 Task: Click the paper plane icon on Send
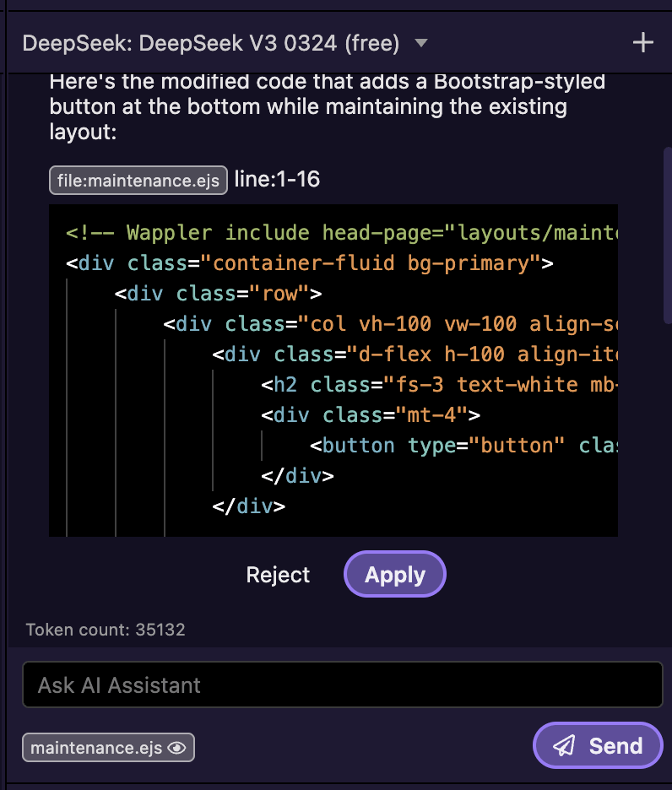click(564, 746)
